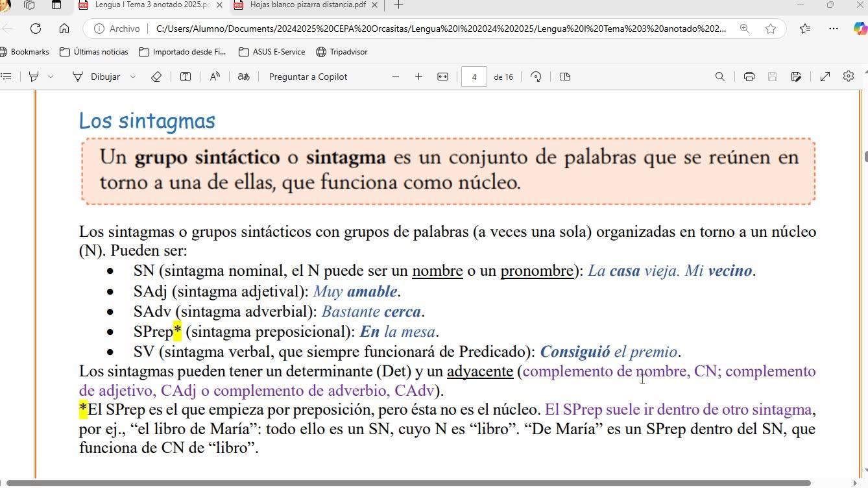
Task: Open browser Settings and more menu
Action: tap(834, 29)
